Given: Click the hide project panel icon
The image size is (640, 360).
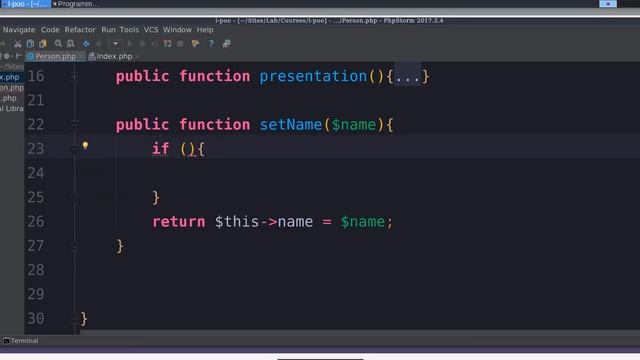Looking at the screenshot, I should pyautogui.click(x=18, y=56).
